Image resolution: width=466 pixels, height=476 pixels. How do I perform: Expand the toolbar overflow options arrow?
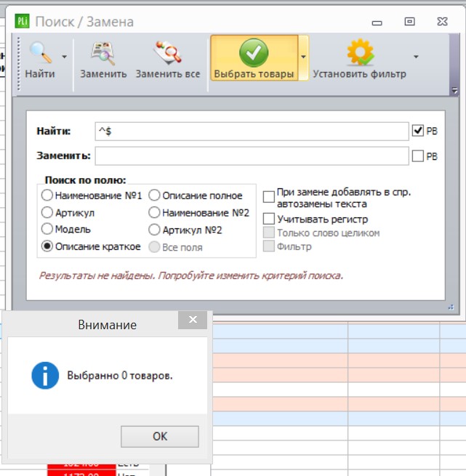454,90
